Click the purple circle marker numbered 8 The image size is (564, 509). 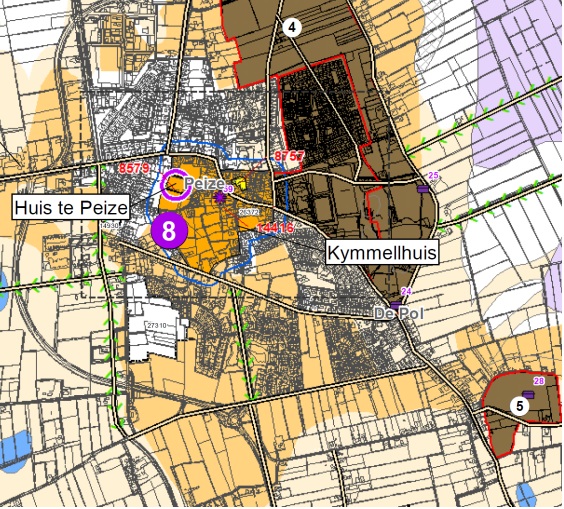(169, 230)
